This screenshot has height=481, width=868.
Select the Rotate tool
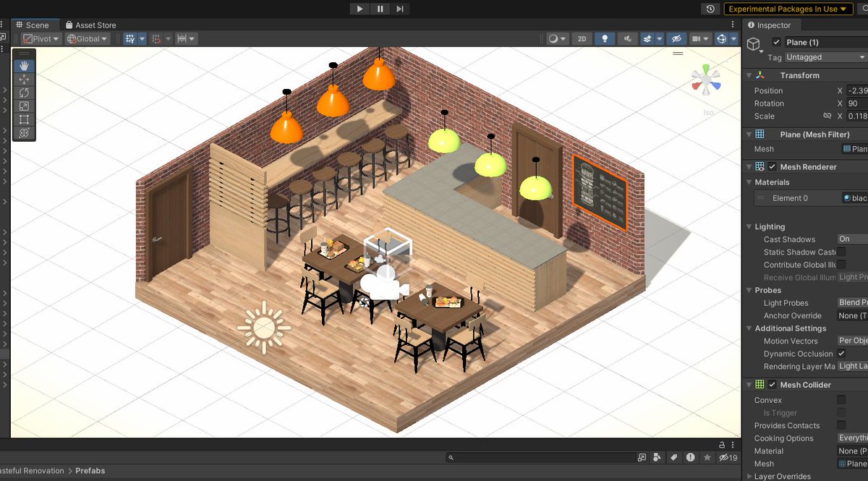(x=23, y=93)
